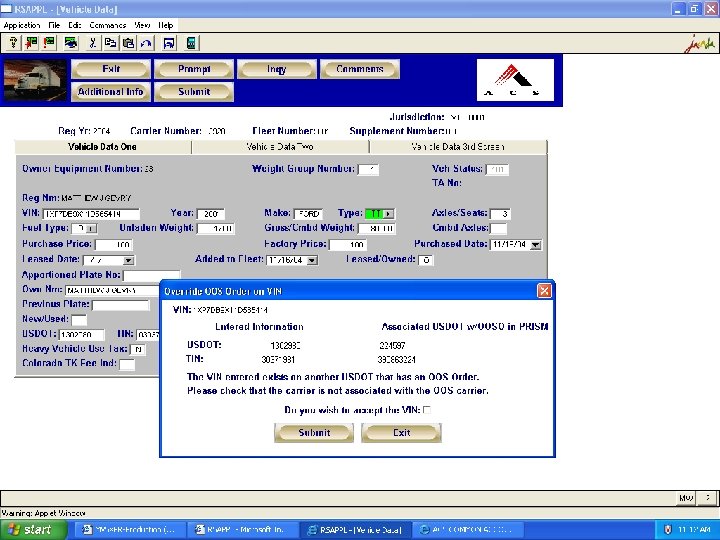Click the Apportioned Plate No field
The height and width of the screenshot is (540, 720).
tap(152, 276)
